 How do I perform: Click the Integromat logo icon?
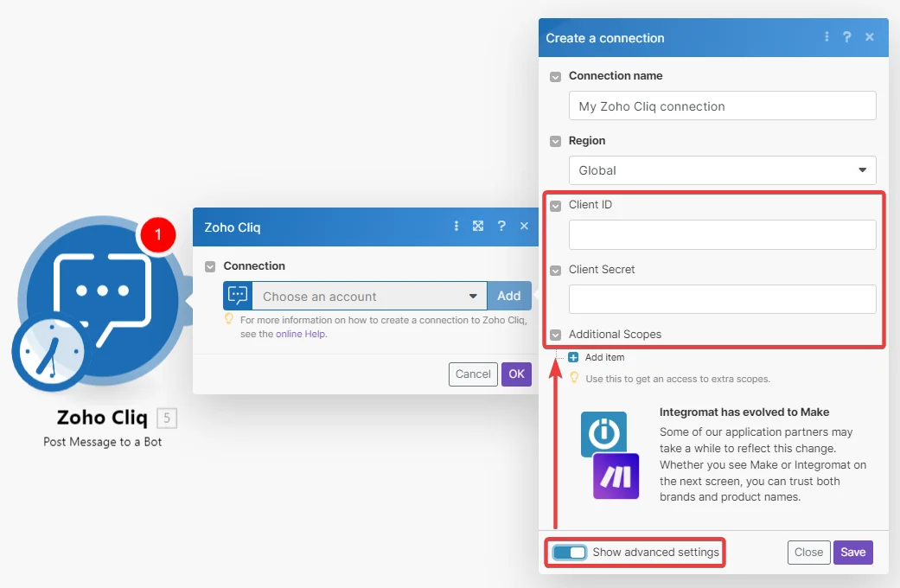tap(603, 433)
